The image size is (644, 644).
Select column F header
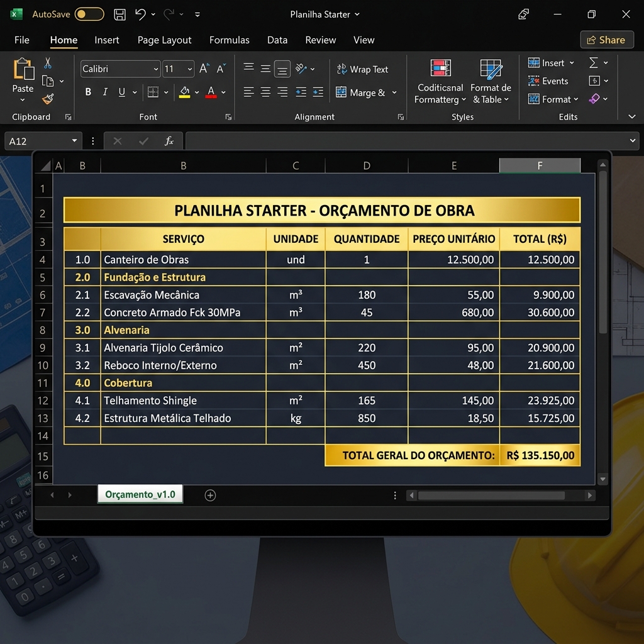[540, 165]
